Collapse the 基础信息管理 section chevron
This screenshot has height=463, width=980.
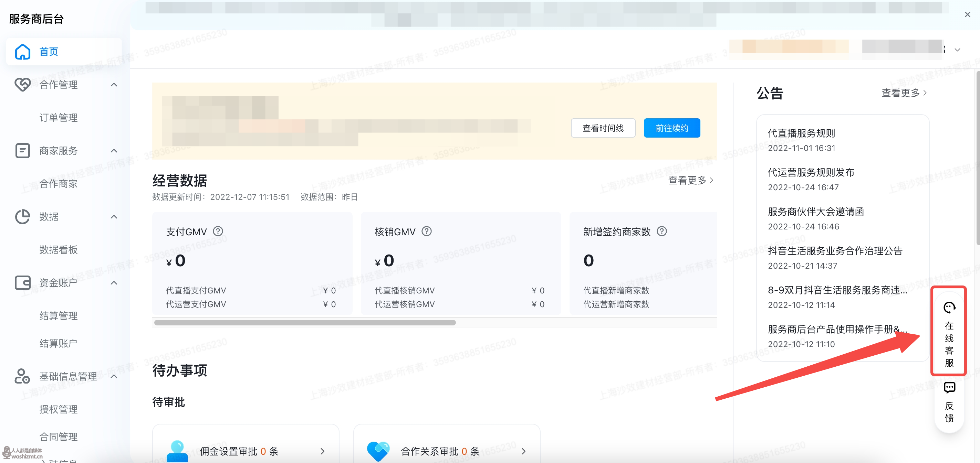[x=114, y=376]
